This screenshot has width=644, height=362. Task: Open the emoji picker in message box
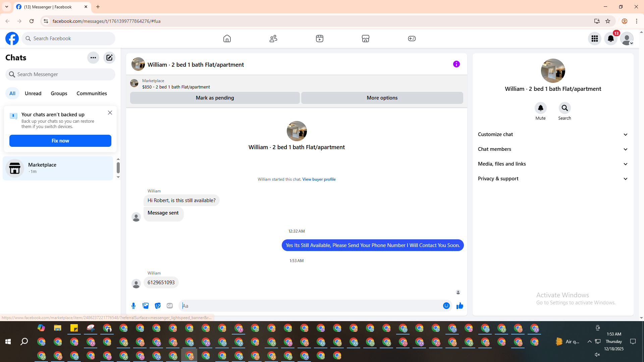click(446, 306)
